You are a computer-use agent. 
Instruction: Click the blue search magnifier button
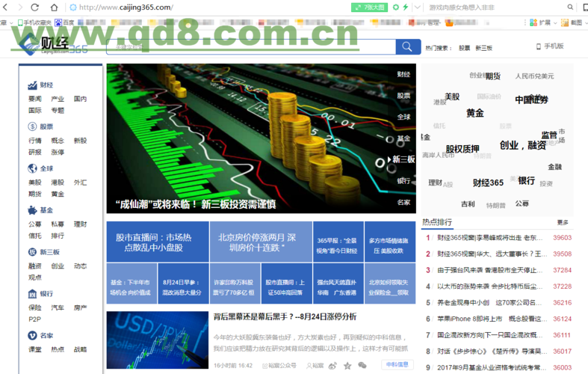[408, 46]
